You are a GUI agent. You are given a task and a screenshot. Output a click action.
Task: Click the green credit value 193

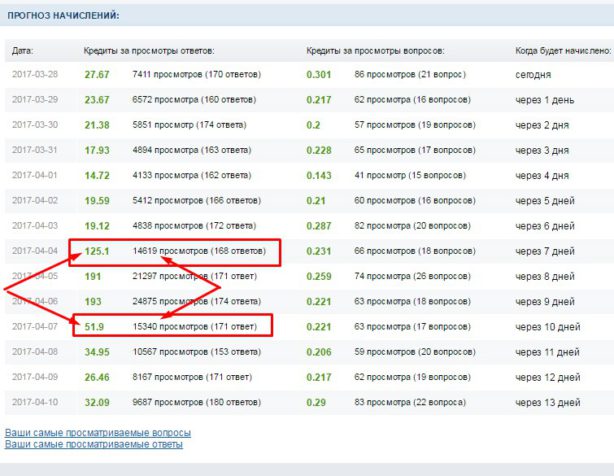(x=93, y=301)
